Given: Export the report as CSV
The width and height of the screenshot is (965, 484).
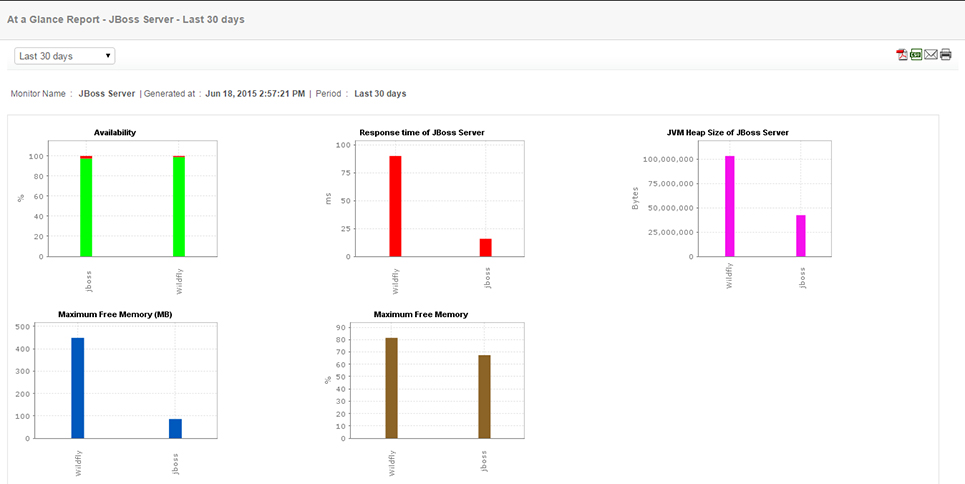Looking at the screenshot, I should tap(916, 55).
